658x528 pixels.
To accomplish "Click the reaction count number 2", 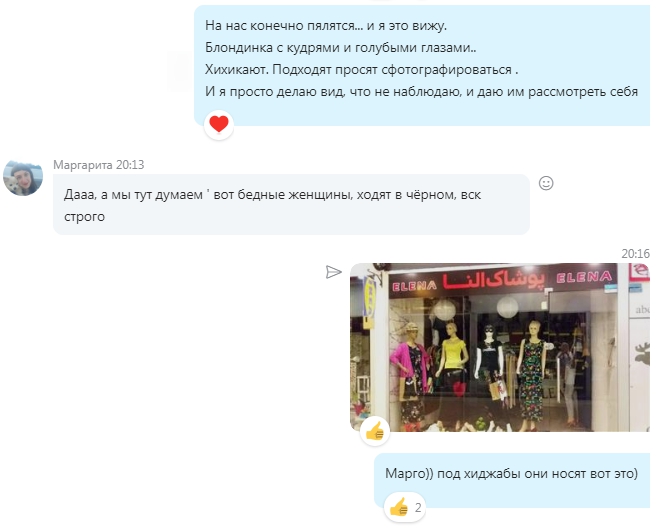I will (x=418, y=508).
